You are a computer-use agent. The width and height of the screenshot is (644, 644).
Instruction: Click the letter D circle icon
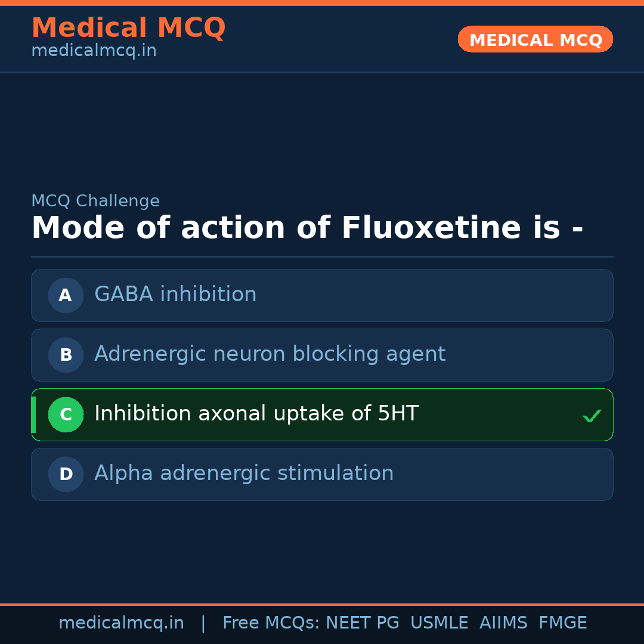(x=66, y=474)
